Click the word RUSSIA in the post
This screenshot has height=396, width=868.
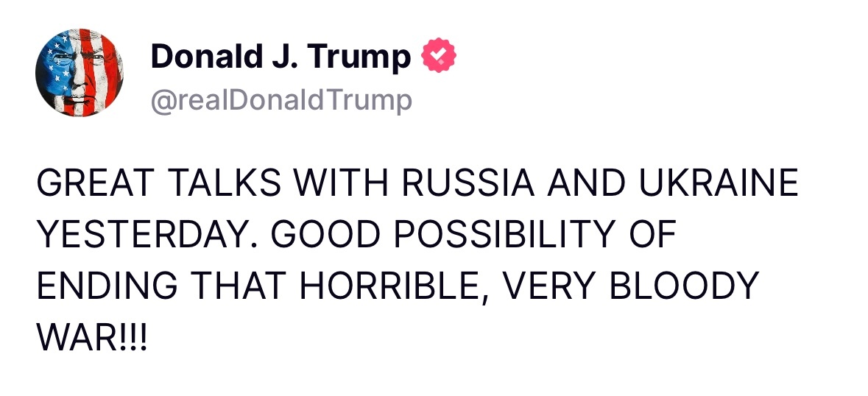point(467,183)
